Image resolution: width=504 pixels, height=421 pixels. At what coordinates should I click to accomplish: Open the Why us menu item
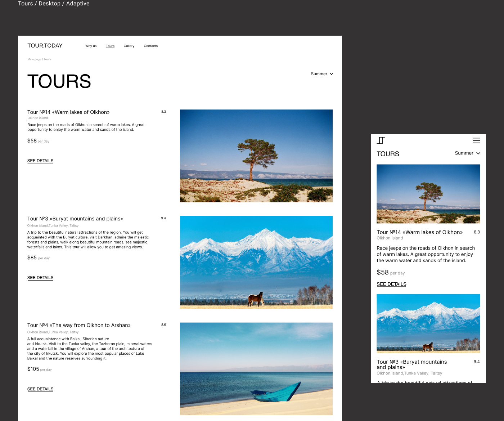(x=91, y=46)
